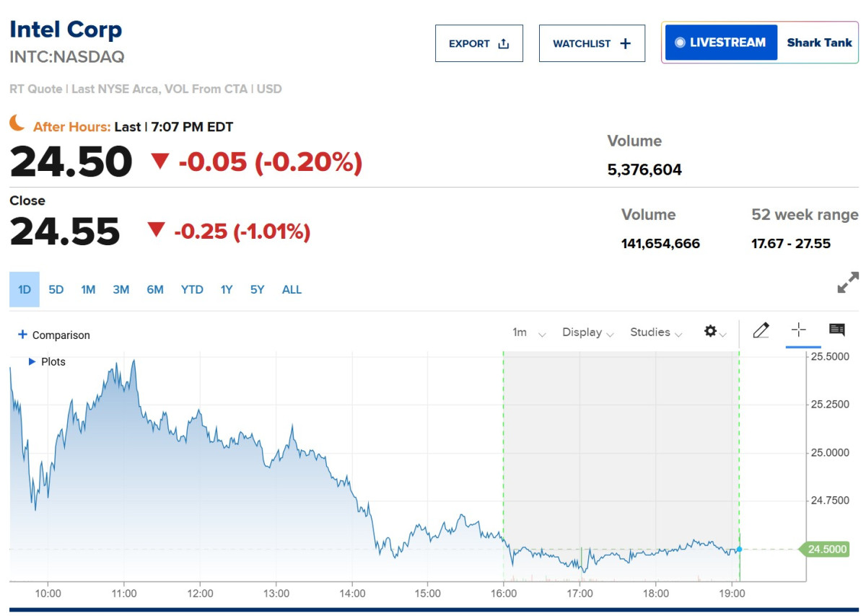Add a Comparison with plus icon

pyautogui.click(x=22, y=335)
